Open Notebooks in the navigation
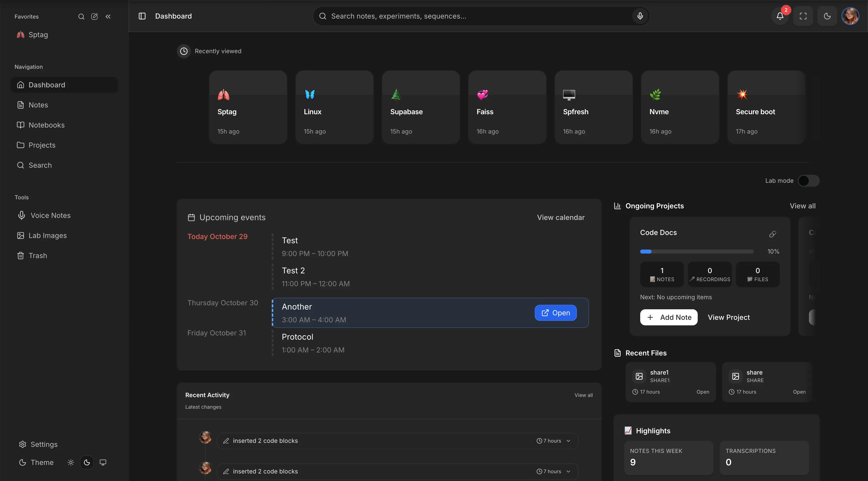 [46, 125]
